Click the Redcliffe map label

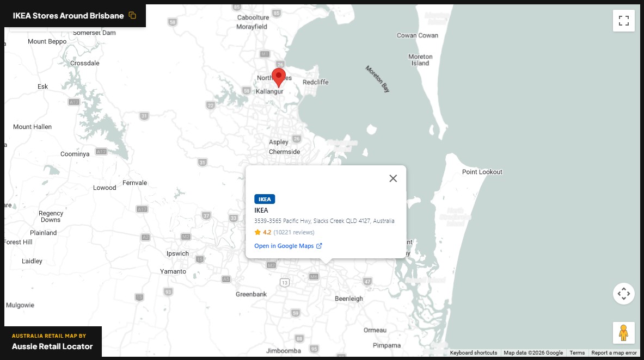click(x=315, y=82)
